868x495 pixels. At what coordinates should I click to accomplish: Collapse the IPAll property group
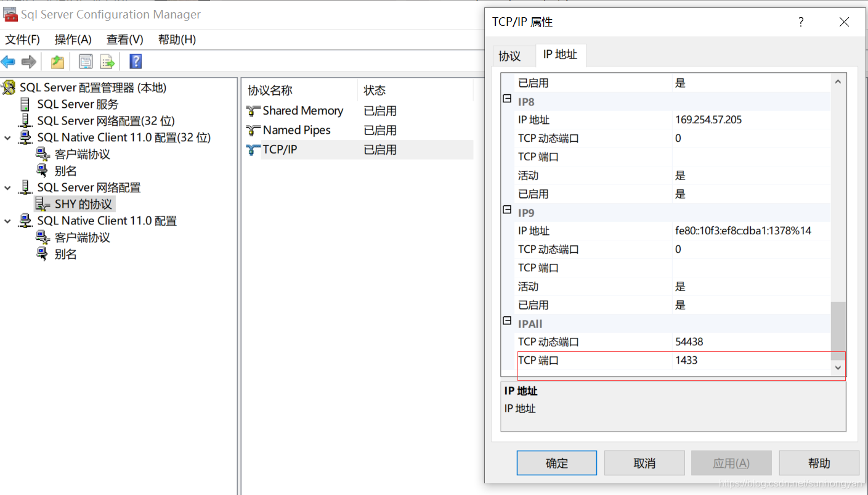(x=507, y=321)
